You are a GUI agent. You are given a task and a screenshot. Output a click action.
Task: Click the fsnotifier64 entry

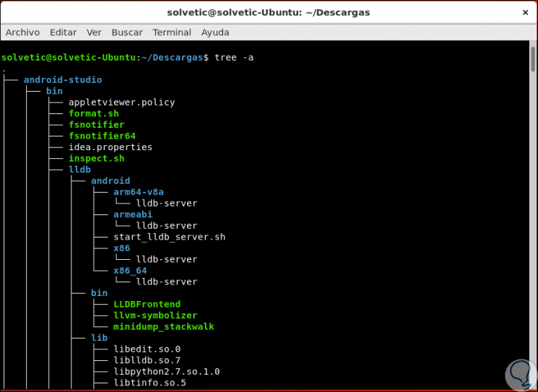point(103,136)
